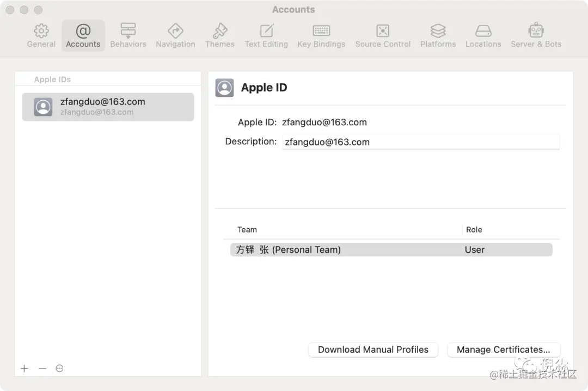Click the User role cell
The width and height of the screenshot is (588, 391).
pyautogui.click(x=475, y=250)
